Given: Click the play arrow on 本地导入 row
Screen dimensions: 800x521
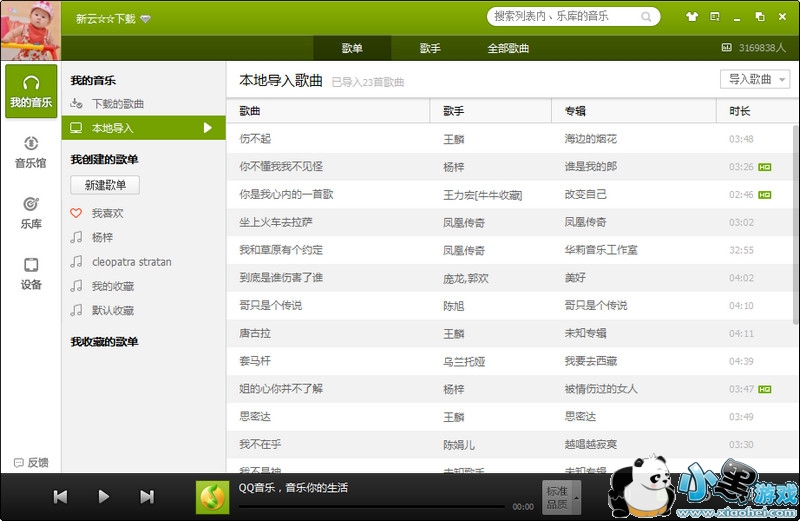Looking at the screenshot, I should tap(208, 128).
